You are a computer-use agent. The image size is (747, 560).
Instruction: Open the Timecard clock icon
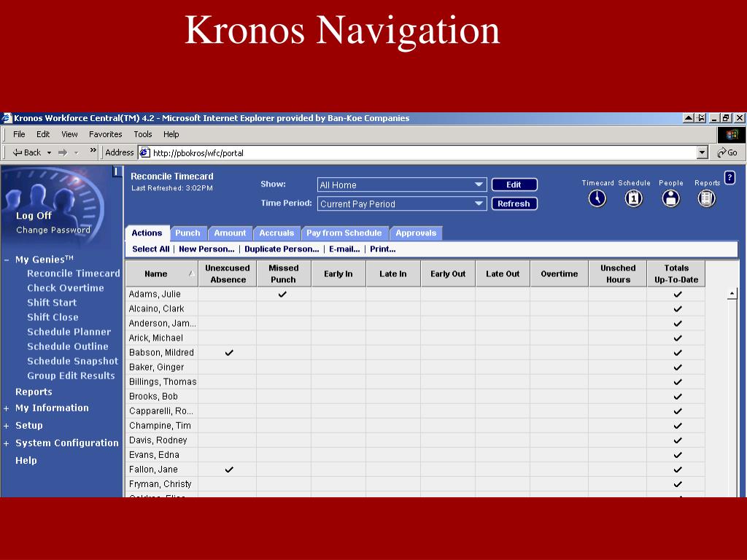597,198
